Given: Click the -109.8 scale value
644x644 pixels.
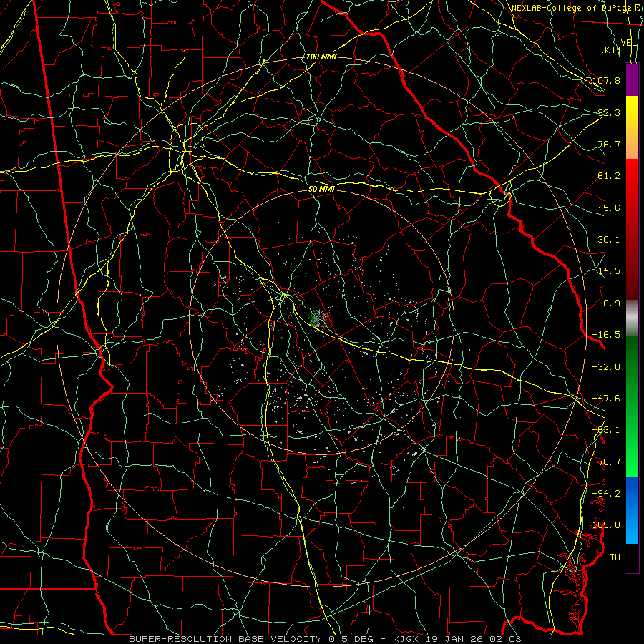Looking at the screenshot, I should point(604,525).
